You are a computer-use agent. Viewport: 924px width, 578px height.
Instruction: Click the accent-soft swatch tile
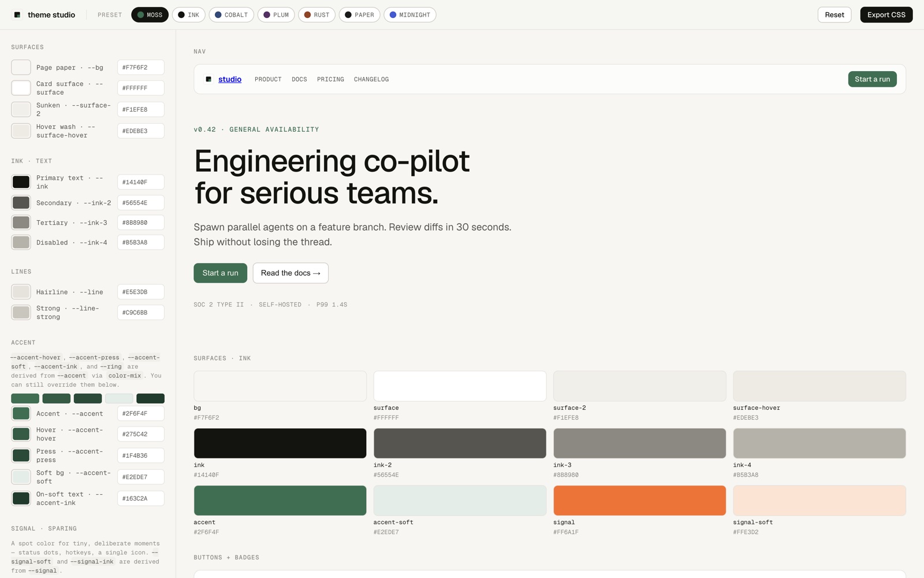460,501
